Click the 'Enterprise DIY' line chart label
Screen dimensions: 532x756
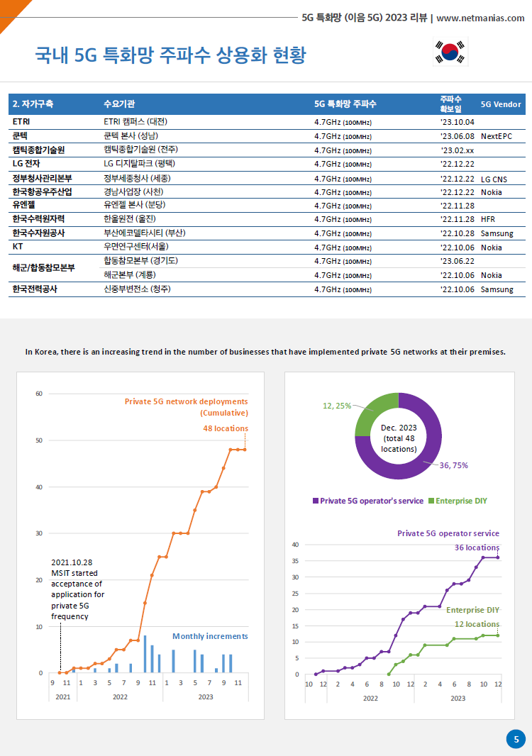[x=472, y=610]
